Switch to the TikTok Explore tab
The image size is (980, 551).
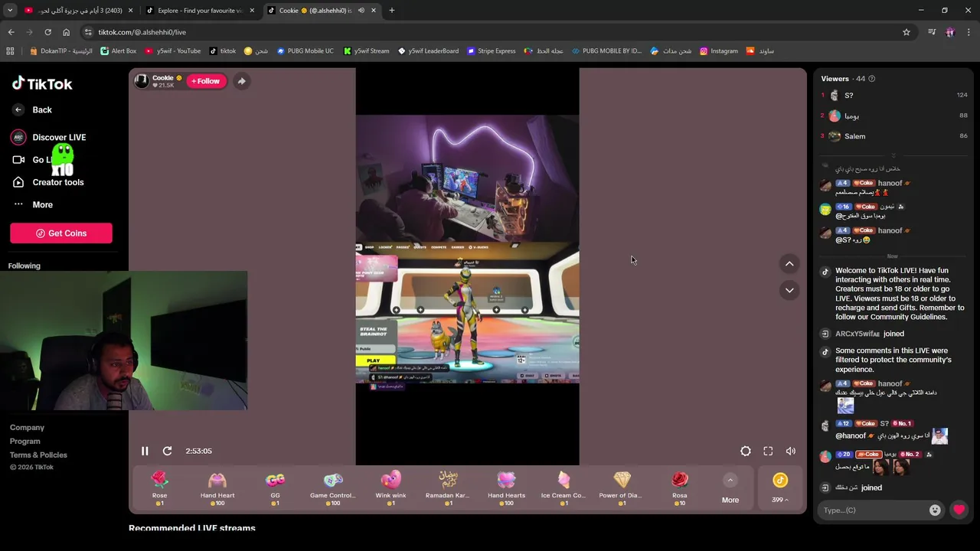pyautogui.click(x=201, y=11)
